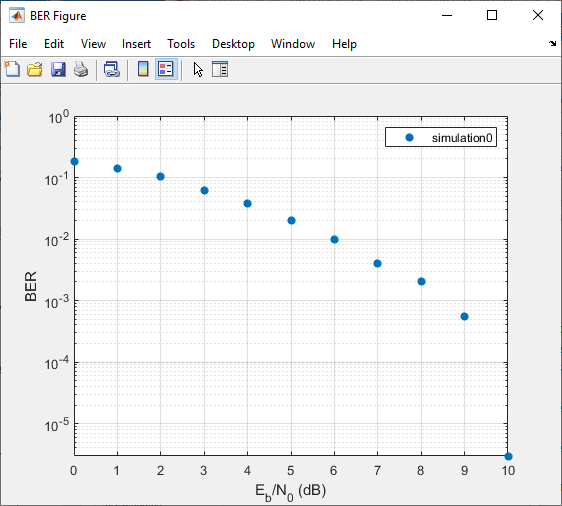Click the 10^0 y-axis tick label
The image size is (562, 506).
pyautogui.click(x=58, y=118)
